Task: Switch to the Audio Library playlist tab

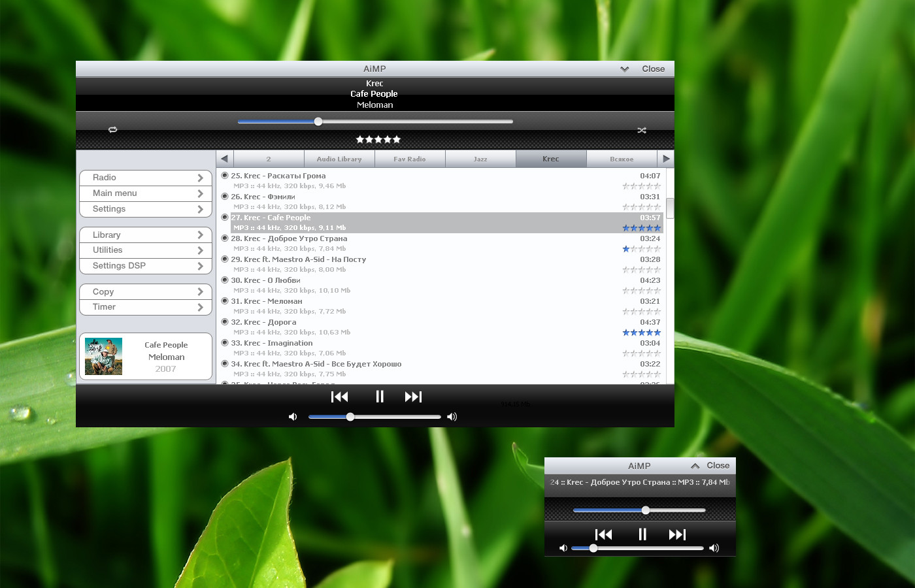Action: [339, 159]
